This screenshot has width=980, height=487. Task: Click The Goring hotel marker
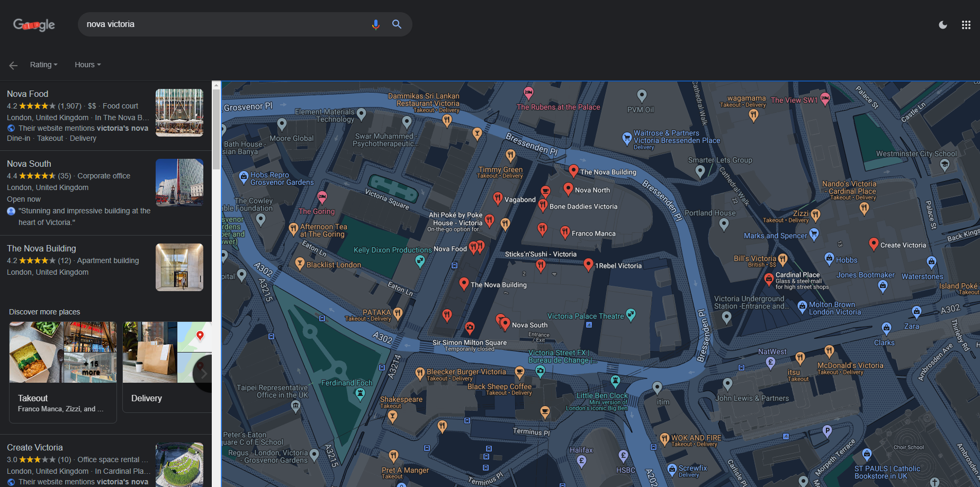tap(322, 197)
